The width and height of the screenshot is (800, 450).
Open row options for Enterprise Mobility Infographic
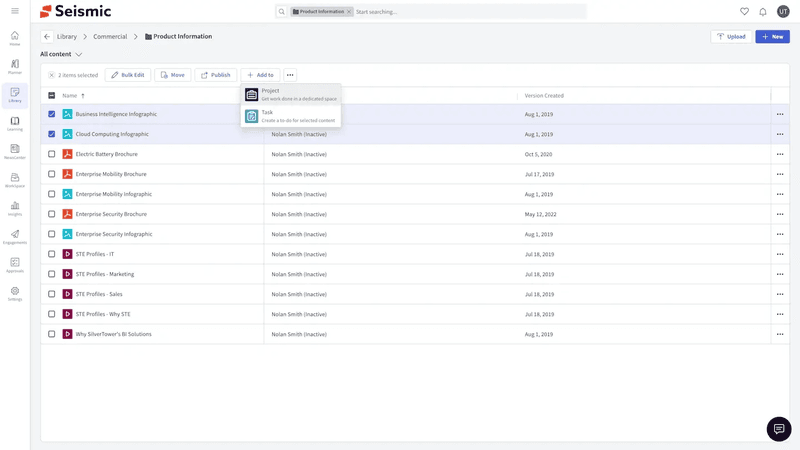tap(780, 194)
